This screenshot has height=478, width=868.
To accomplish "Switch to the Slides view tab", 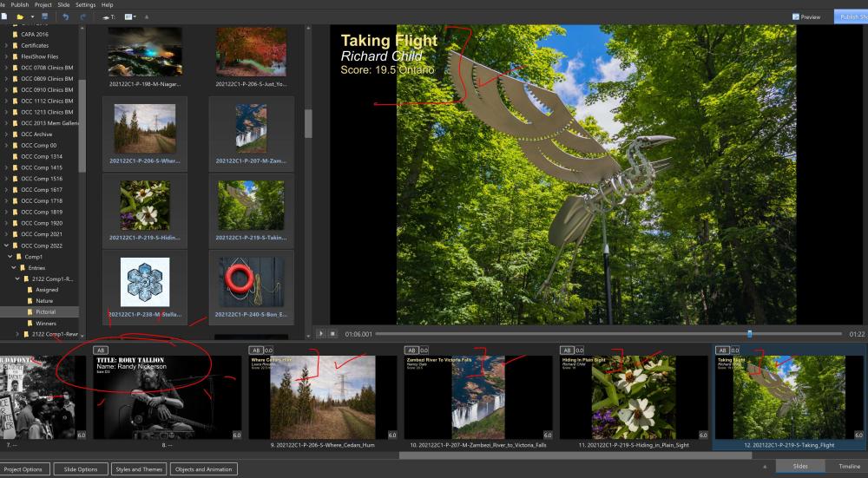I will point(800,467).
